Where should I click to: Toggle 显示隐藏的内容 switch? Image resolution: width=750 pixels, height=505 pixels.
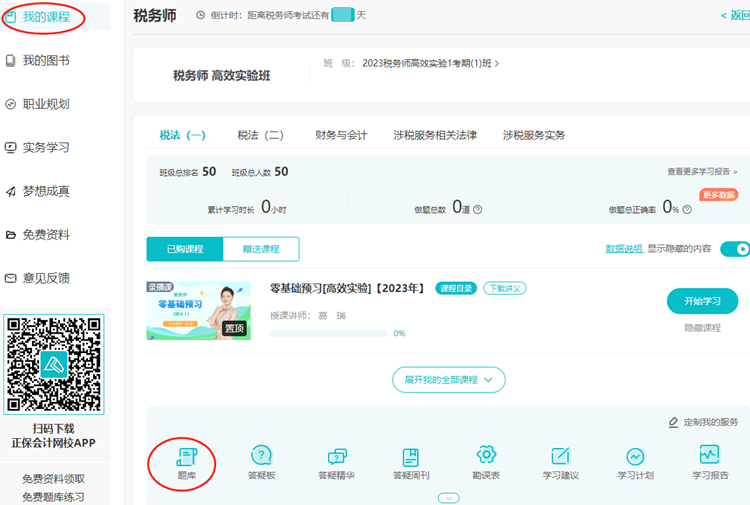click(x=736, y=249)
